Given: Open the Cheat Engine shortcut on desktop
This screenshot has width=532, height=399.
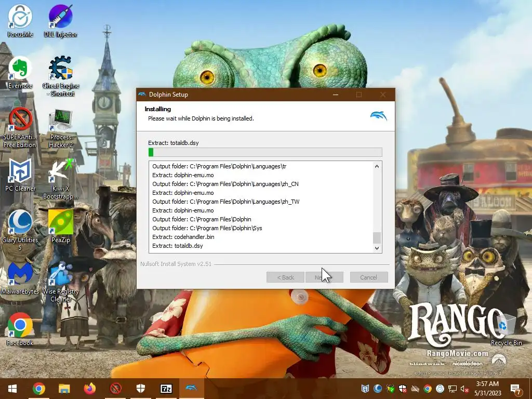Looking at the screenshot, I should pos(61,76).
